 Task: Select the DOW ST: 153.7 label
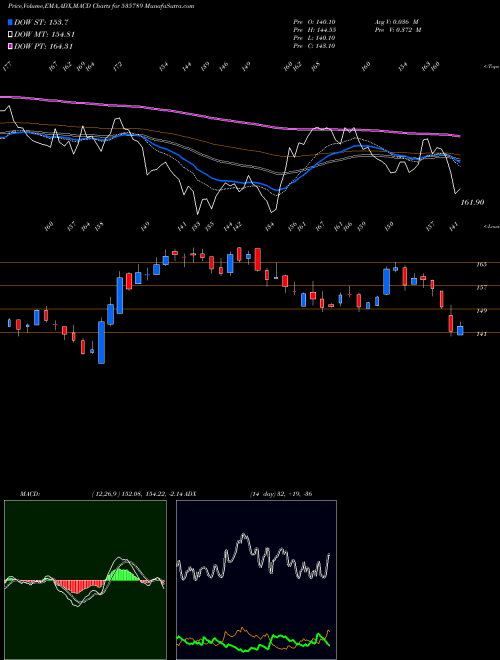[x=41, y=22]
